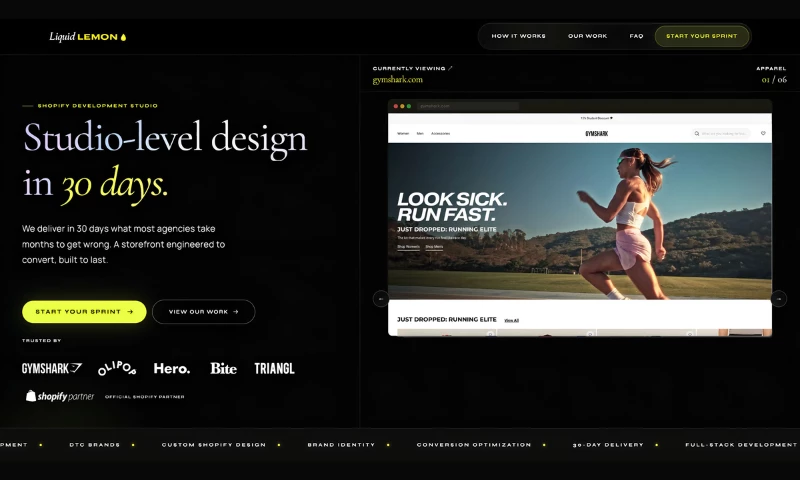Screen dimensions: 800x480
Task: Click the Liquid Lemon logo
Action: [x=87, y=37]
